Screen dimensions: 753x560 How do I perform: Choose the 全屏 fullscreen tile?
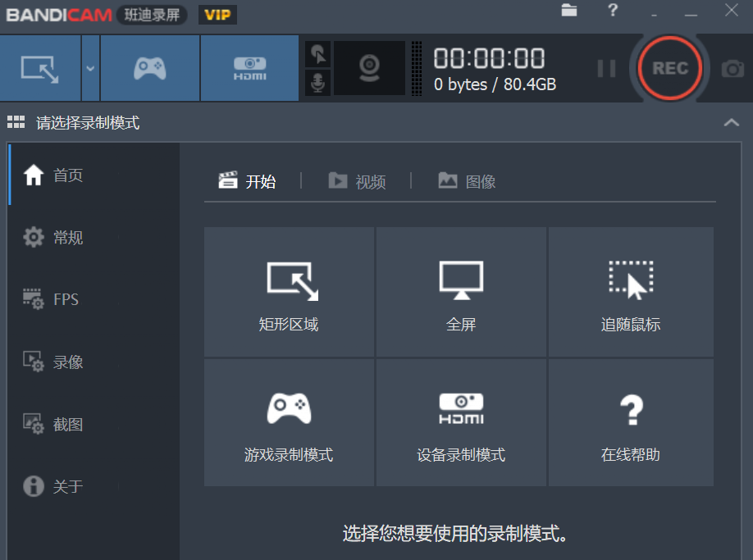(461, 292)
